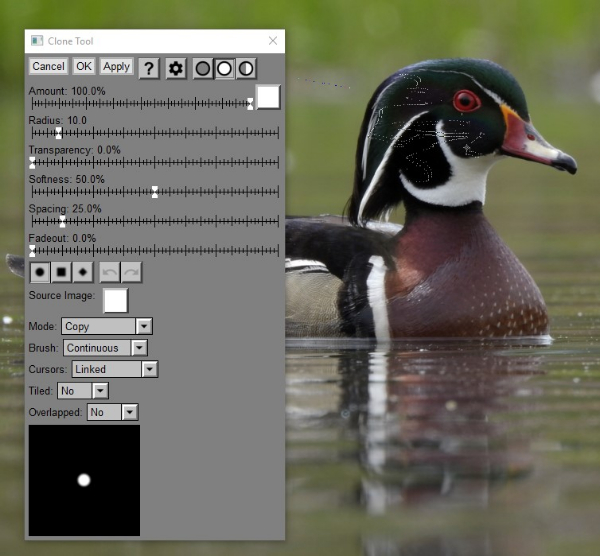Click the brush preview thumbnail
The image size is (600, 556).
(x=84, y=480)
